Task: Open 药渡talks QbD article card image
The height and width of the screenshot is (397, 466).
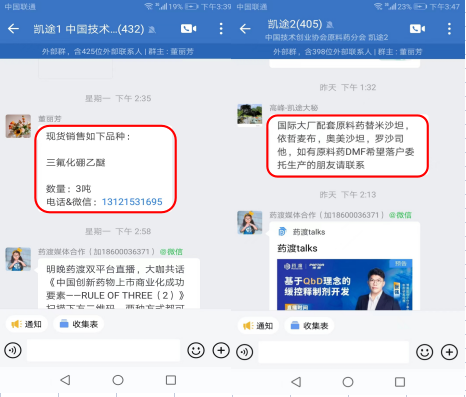Action: (345, 284)
